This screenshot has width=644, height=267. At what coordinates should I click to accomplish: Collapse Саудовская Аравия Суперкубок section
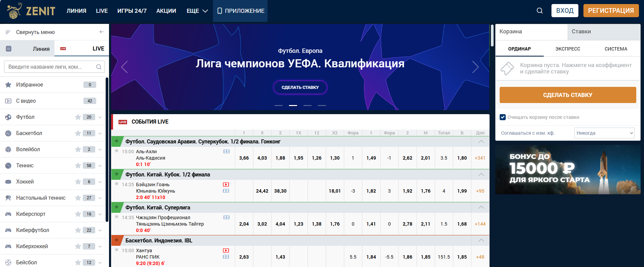[x=481, y=141]
